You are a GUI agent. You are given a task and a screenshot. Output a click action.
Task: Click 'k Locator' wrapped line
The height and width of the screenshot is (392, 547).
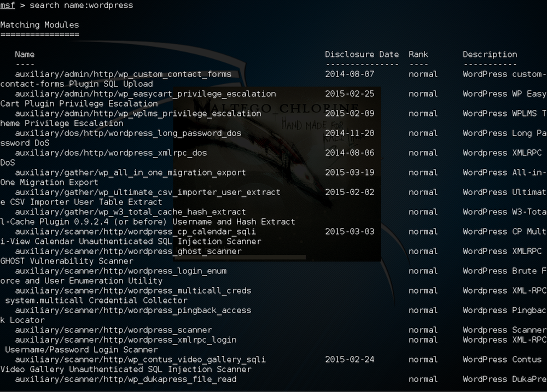(22, 320)
